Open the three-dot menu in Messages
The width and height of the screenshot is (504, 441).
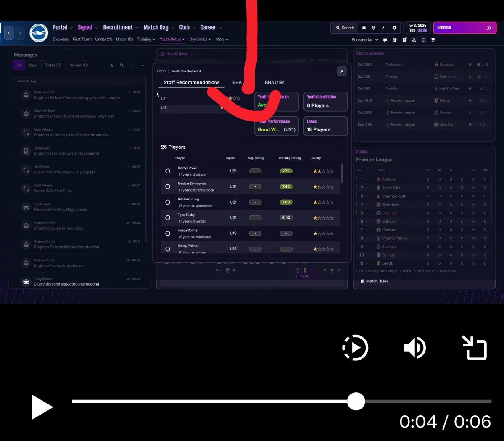click(142, 65)
